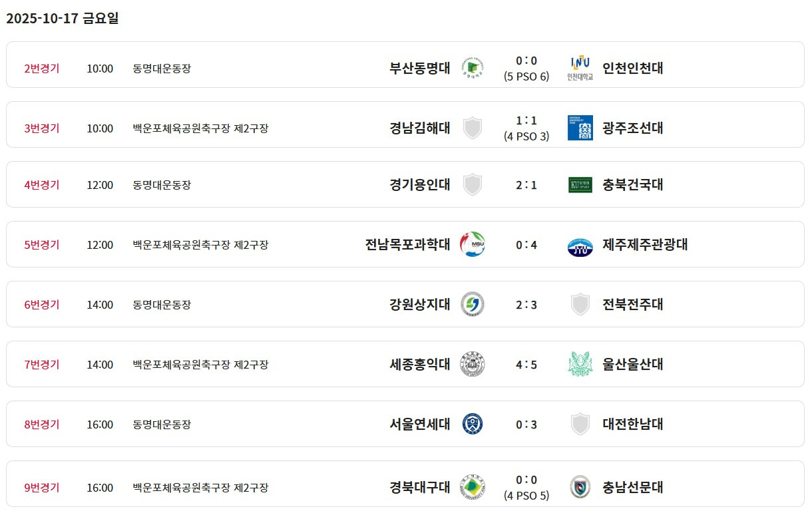Click the 서울연세대 navy shield emblem
Viewport: 812px width, 515px height.
click(x=473, y=424)
